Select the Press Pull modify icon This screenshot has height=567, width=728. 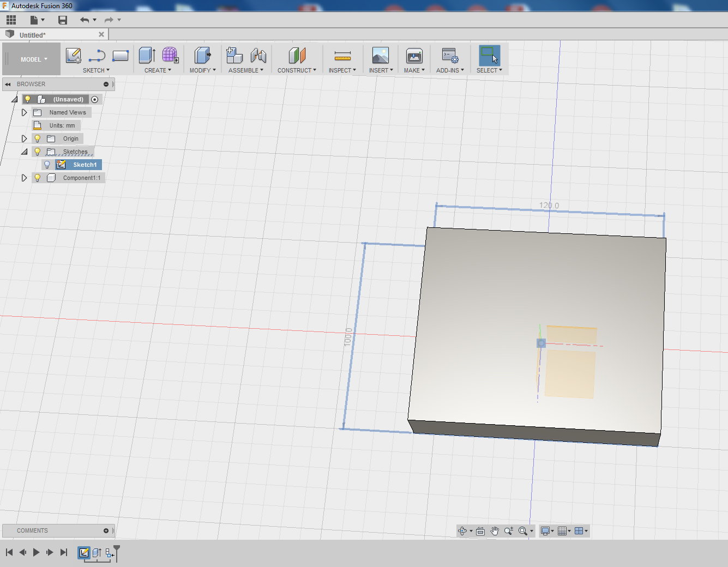click(x=202, y=55)
